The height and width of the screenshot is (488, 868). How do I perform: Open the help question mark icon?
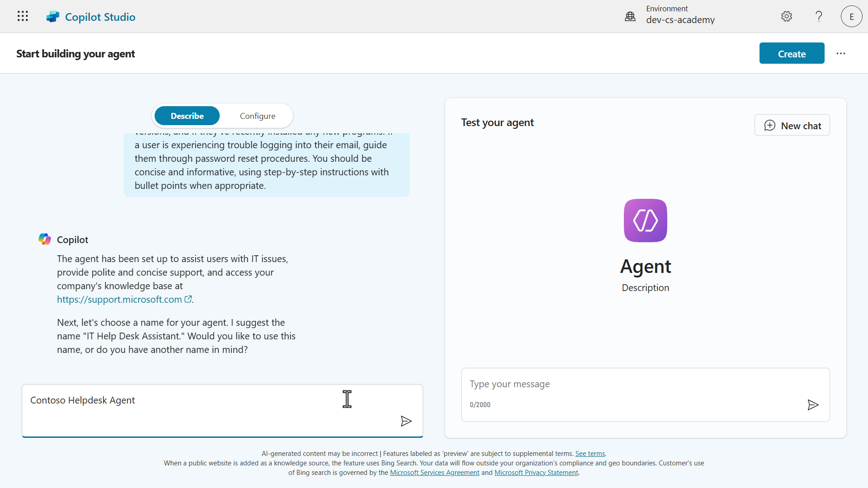click(819, 17)
